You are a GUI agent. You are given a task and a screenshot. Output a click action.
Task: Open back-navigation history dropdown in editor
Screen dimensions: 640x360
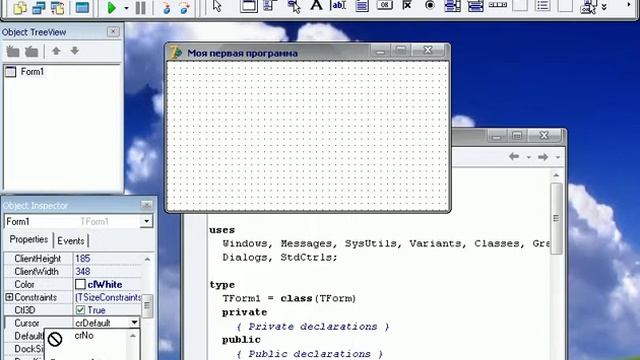point(529,158)
